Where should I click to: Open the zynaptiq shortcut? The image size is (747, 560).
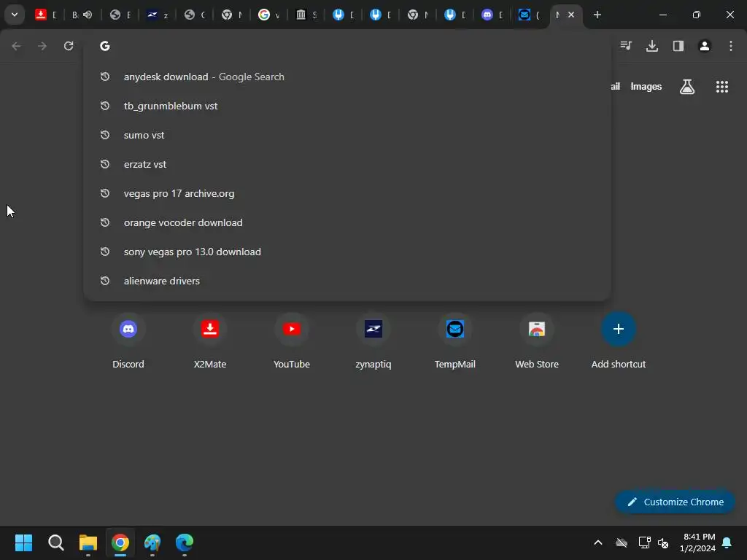coord(373,341)
